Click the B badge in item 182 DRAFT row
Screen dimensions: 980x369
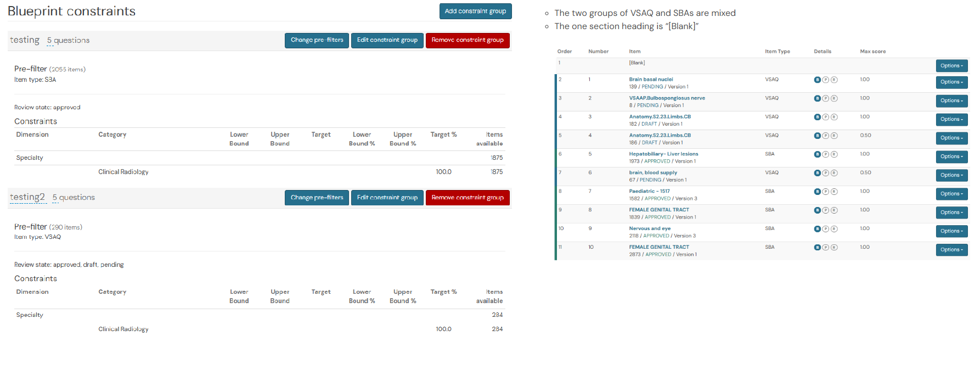817,117
